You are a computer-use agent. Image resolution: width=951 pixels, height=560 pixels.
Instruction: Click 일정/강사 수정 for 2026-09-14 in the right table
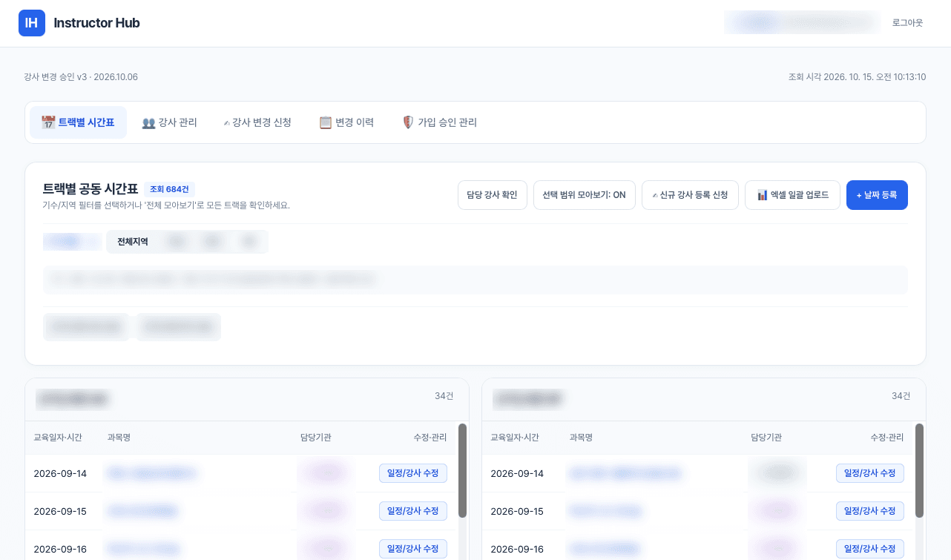tap(870, 473)
